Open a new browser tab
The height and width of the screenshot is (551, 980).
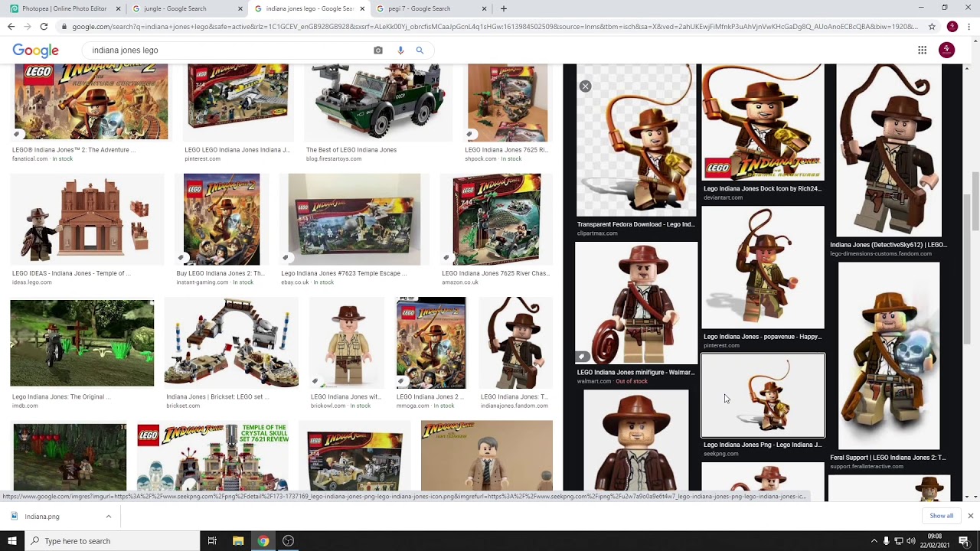503,9
